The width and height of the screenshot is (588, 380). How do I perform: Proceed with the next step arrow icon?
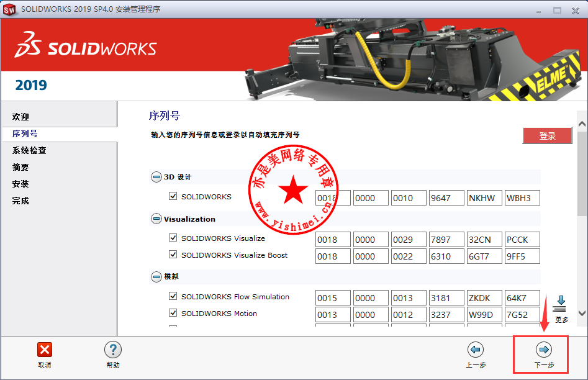click(x=544, y=350)
